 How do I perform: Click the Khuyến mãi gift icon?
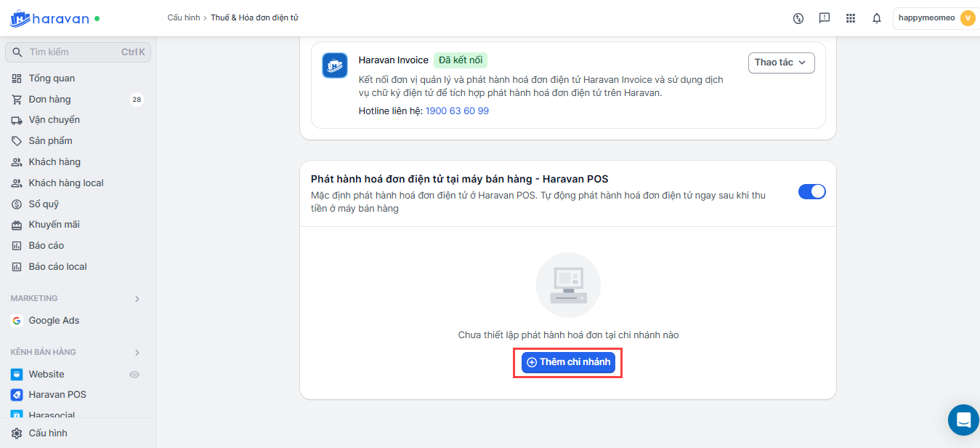[17, 225]
